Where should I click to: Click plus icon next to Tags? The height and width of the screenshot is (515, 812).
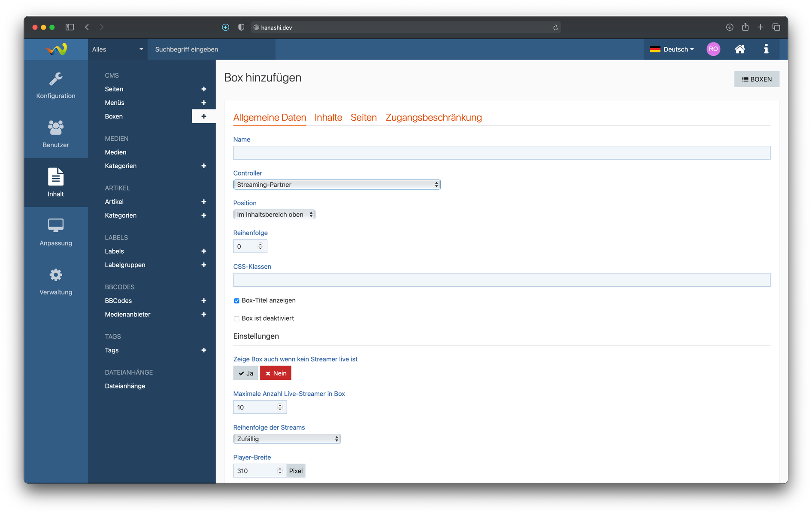click(x=203, y=350)
